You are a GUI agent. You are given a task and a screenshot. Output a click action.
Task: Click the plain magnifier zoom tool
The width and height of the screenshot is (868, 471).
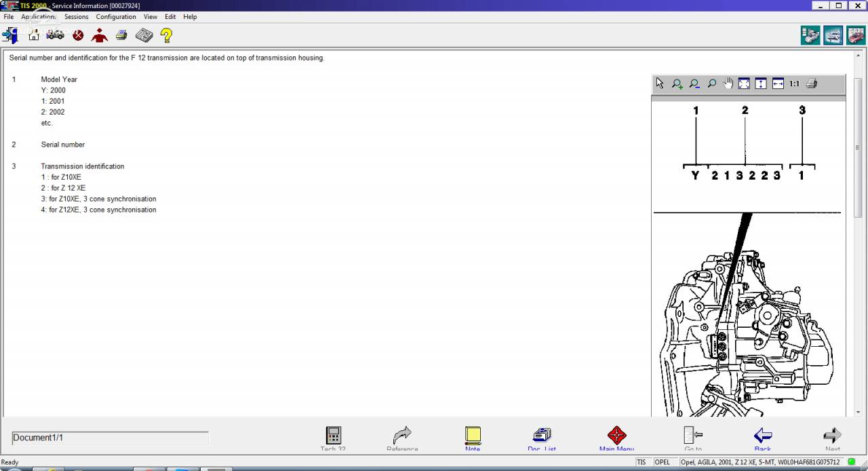(x=711, y=83)
